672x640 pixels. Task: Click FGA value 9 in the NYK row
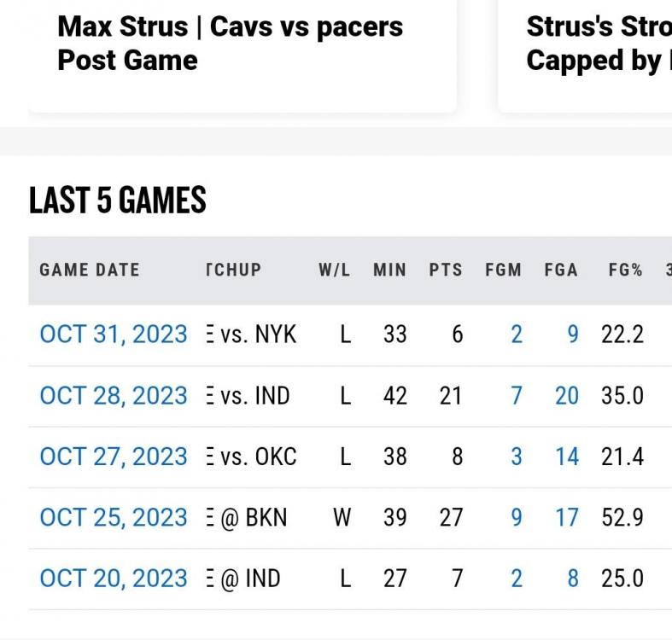pos(572,335)
